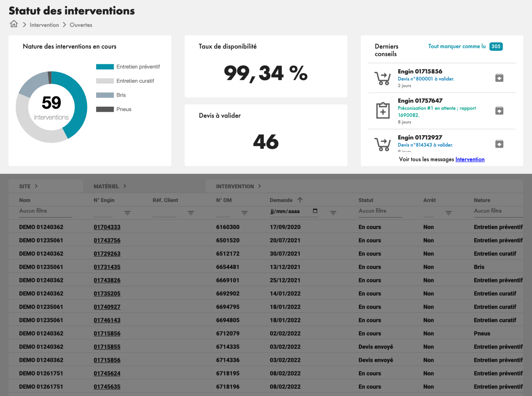Open engin 01745635 link
The height and width of the screenshot is (396, 532).
click(107, 387)
